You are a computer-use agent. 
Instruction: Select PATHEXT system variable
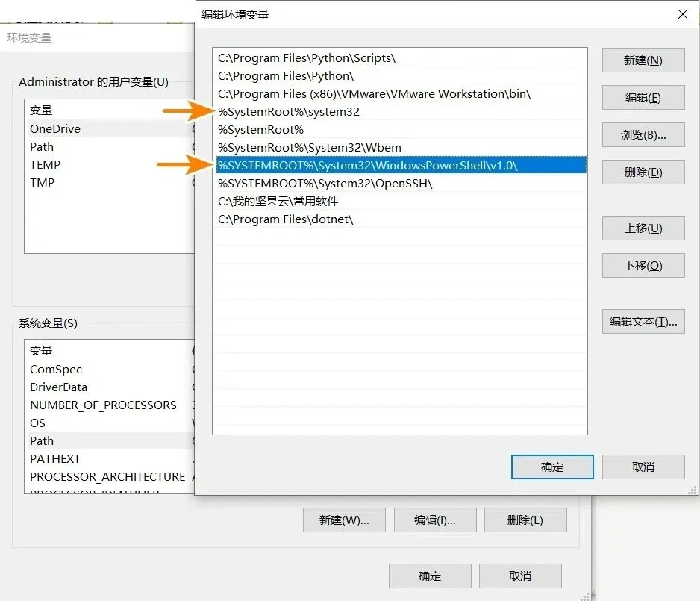tap(110, 458)
